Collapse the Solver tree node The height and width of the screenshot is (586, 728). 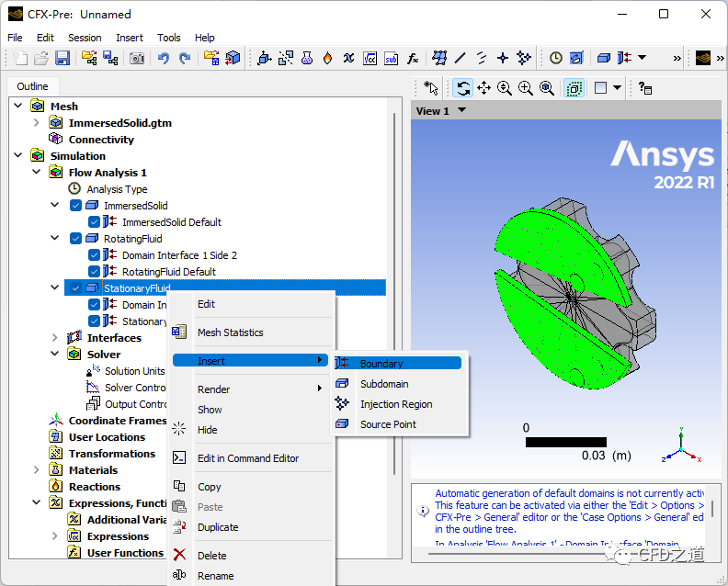55,354
